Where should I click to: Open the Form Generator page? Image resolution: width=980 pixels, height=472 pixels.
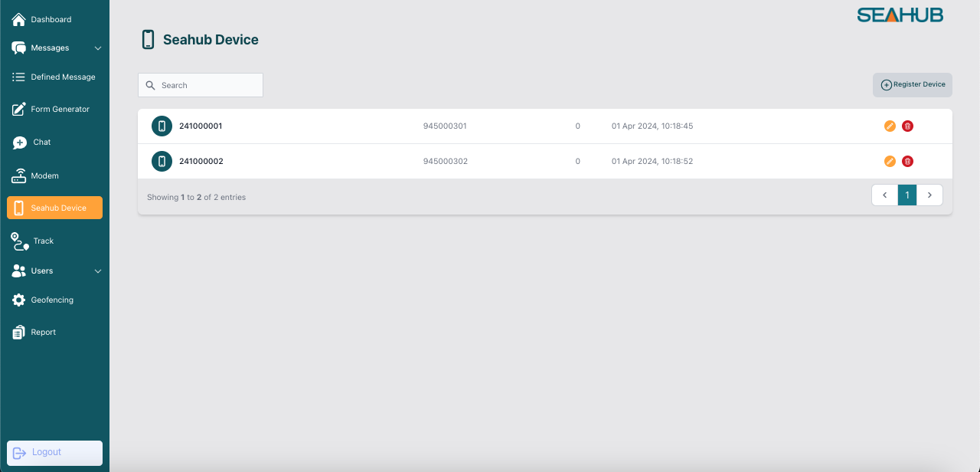(60, 110)
